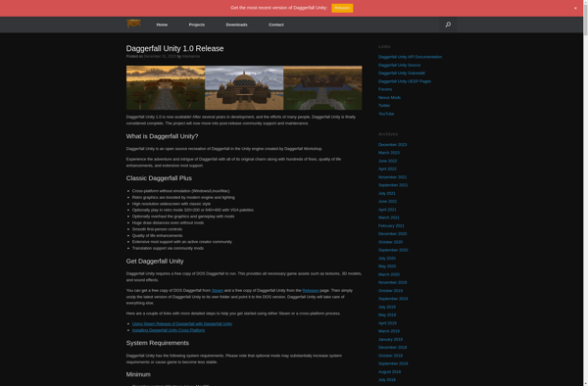Open the June 2022 archive
This screenshot has height=386, width=588.
coord(387,161)
